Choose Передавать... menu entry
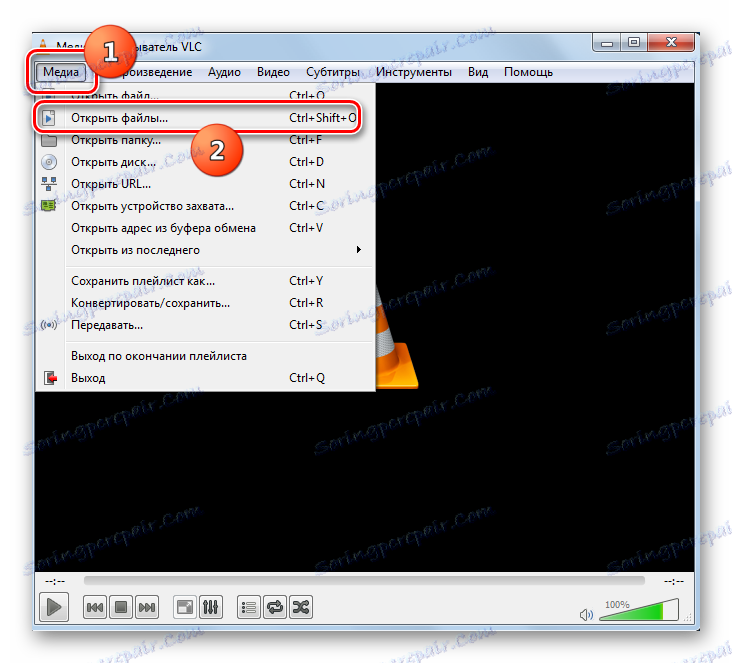The width and height of the screenshot is (732, 663). 205,324
